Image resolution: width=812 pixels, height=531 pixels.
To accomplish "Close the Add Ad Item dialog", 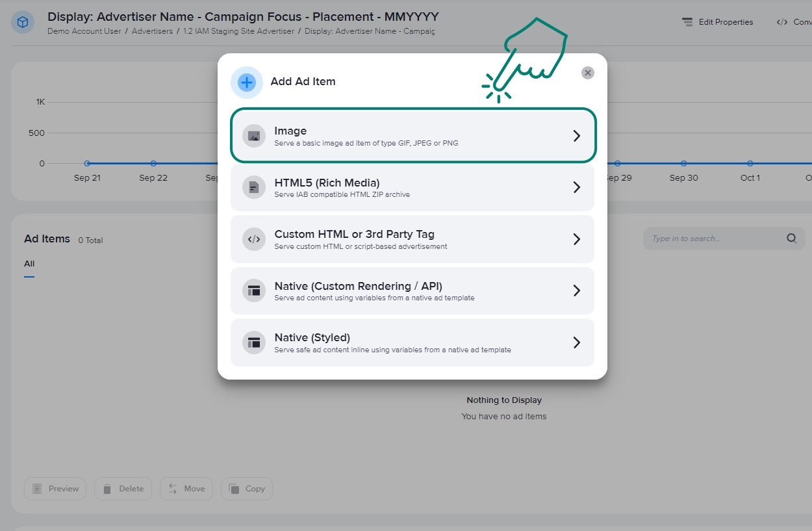I will (x=587, y=73).
